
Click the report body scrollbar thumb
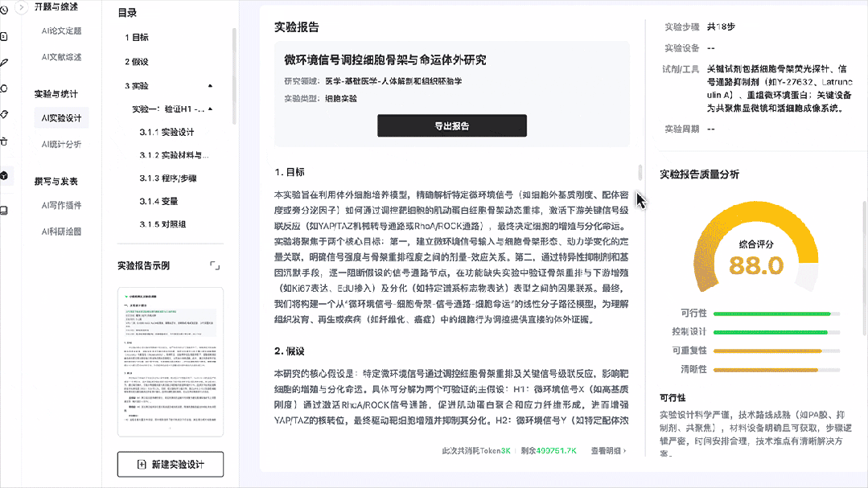(x=640, y=172)
